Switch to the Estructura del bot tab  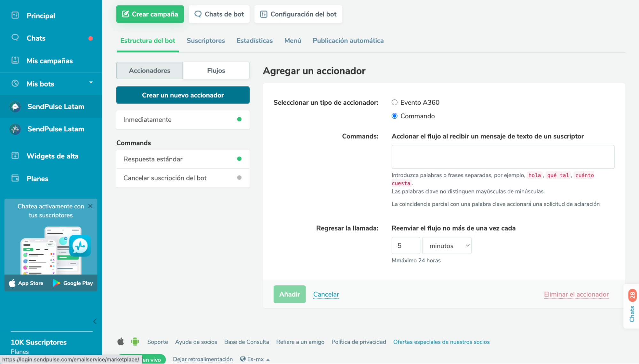[148, 41]
